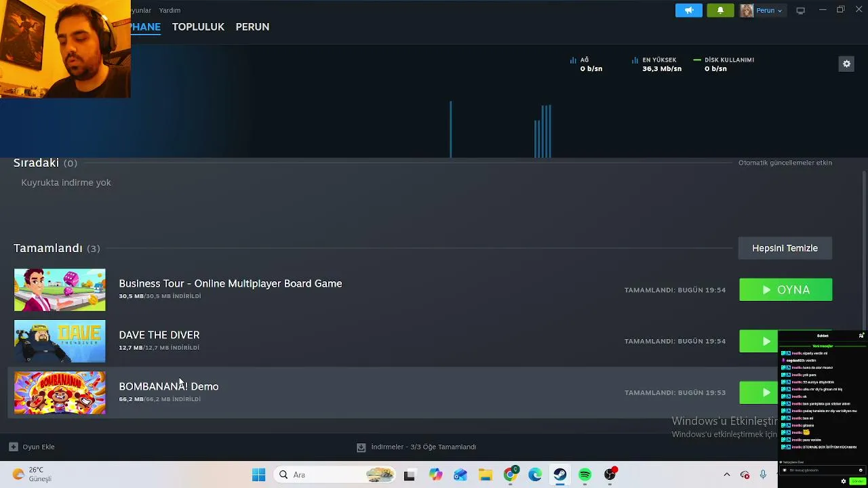Click the EN YÜKSEK peak speed stat
This screenshot has width=868, height=488.
pos(656,64)
